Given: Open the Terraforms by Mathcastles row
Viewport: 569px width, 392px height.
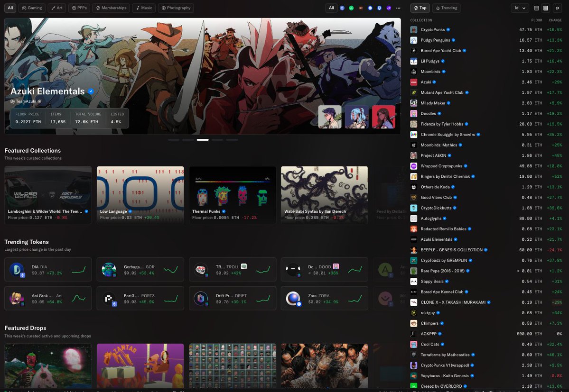Looking at the screenshot, I should (x=486, y=355).
